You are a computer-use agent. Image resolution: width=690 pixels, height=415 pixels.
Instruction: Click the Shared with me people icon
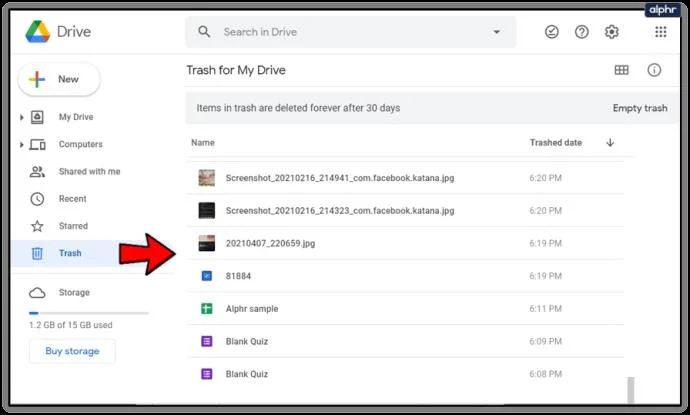(x=37, y=172)
